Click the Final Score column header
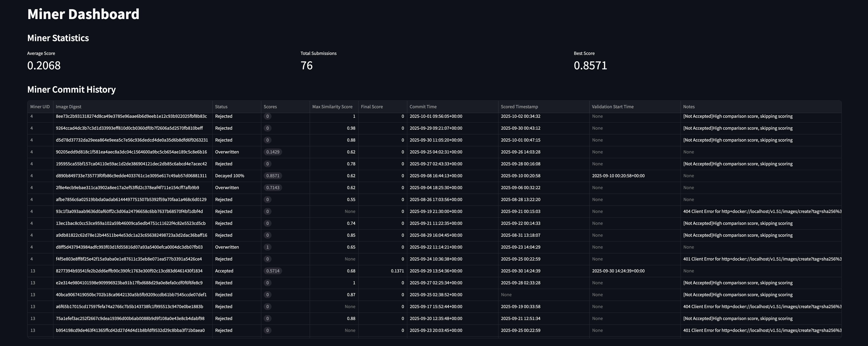The image size is (868, 346). click(x=372, y=107)
